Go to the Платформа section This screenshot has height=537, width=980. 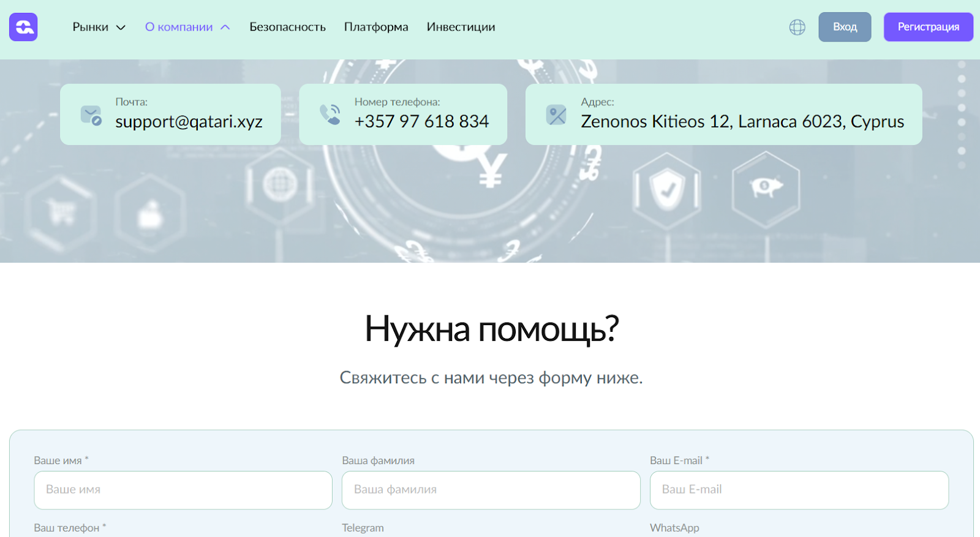(376, 27)
